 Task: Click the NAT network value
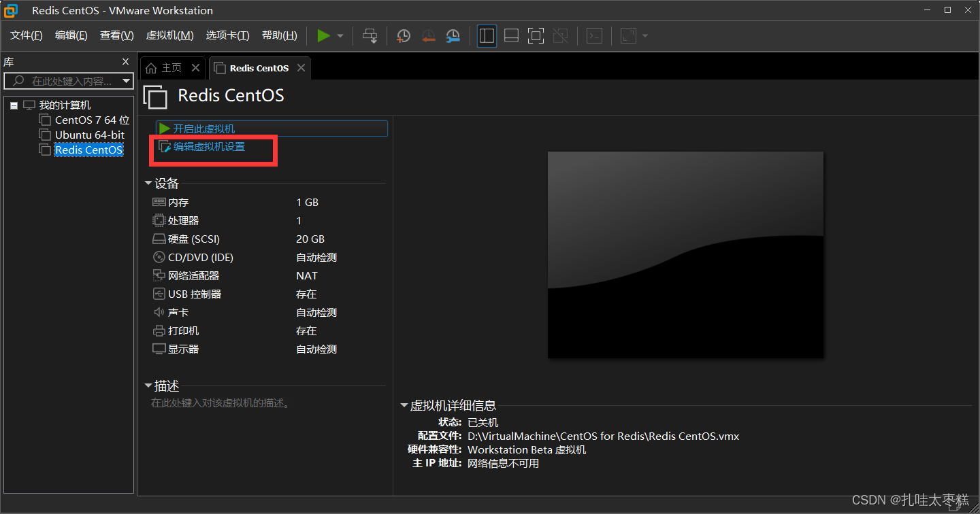pos(307,276)
